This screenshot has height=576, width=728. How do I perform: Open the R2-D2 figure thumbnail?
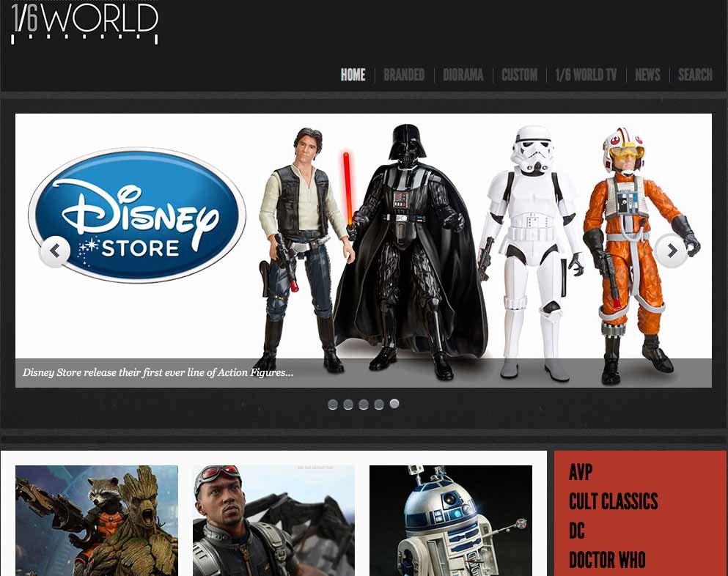point(451,521)
